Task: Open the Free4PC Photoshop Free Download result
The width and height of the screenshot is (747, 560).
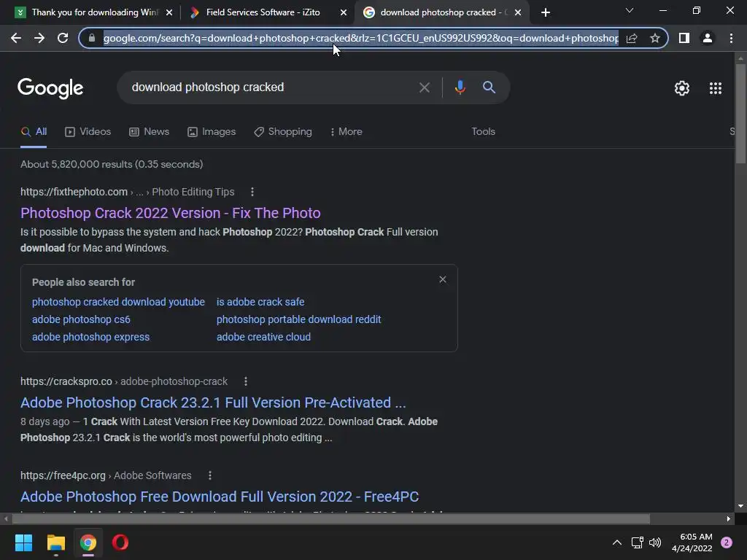Action: pyautogui.click(x=220, y=497)
